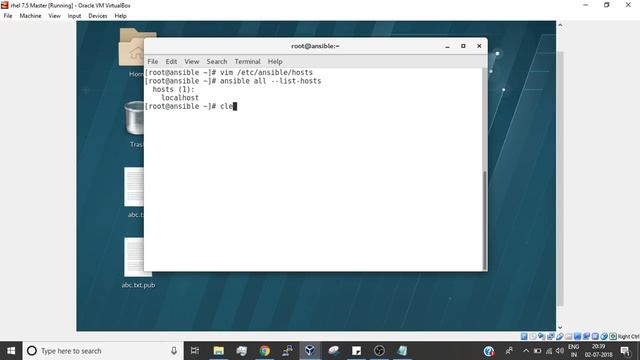Screen dimensions: 640x360
Task: Open the taskbar clock and date
Action: click(598, 351)
